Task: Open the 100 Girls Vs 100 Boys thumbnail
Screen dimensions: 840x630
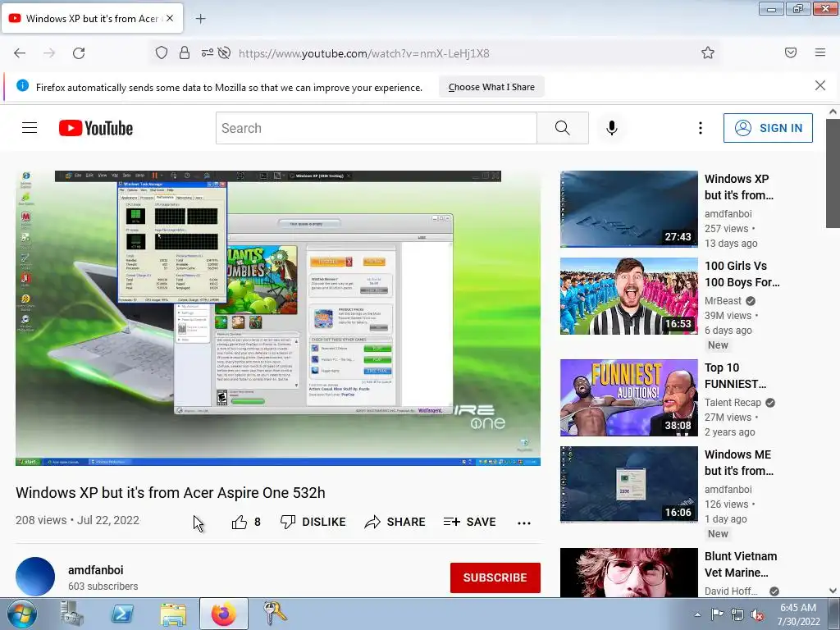Action: click(x=629, y=296)
